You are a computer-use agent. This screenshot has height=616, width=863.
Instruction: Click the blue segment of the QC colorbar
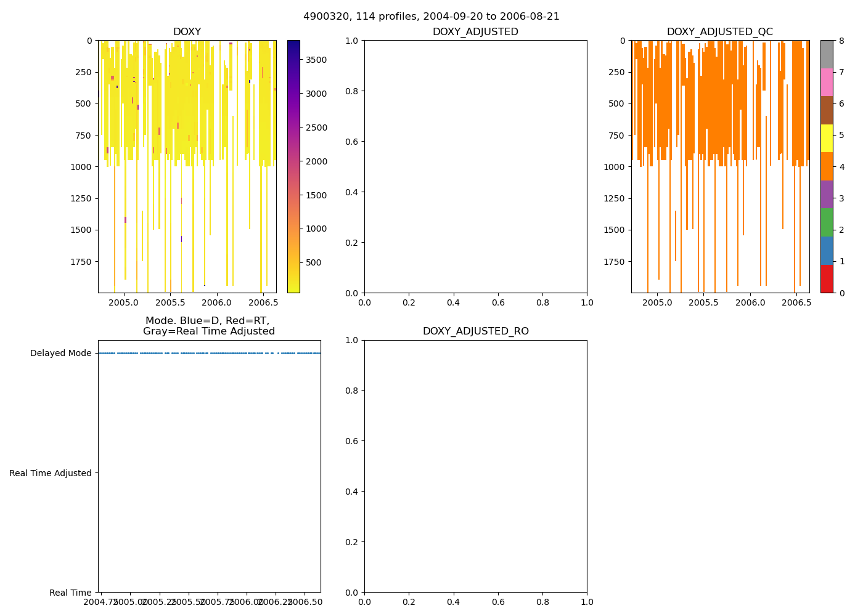pos(826,250)
